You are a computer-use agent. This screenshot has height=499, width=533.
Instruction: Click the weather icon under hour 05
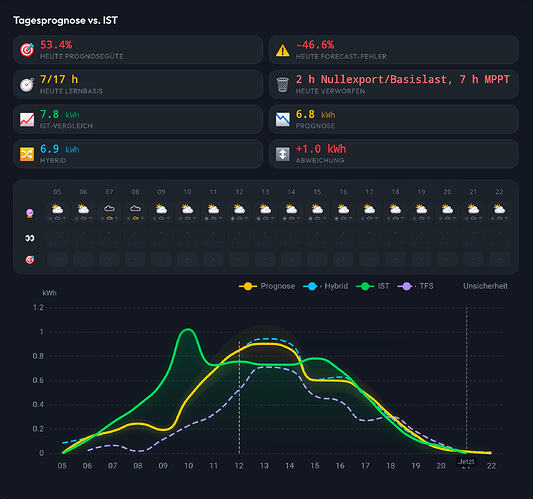[57, 209]
